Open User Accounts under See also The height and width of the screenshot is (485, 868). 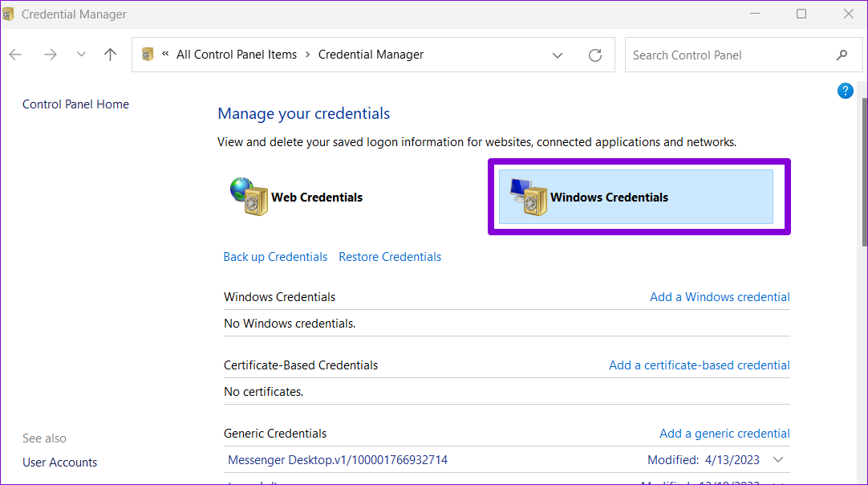coord(60,463)
